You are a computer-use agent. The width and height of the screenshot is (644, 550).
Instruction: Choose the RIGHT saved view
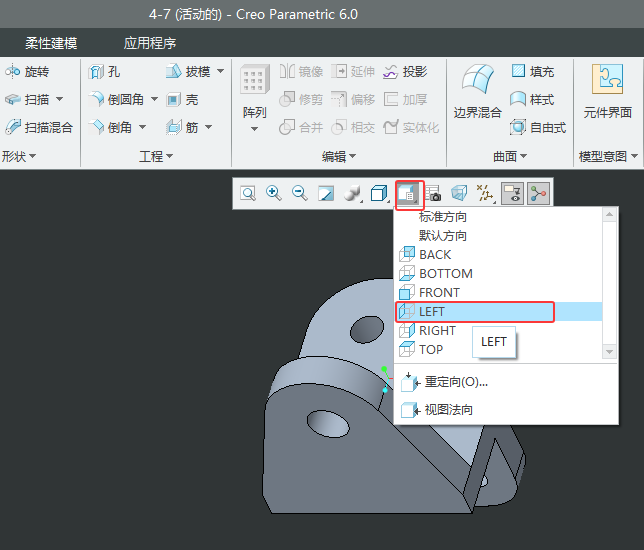[x=498, y=331]
